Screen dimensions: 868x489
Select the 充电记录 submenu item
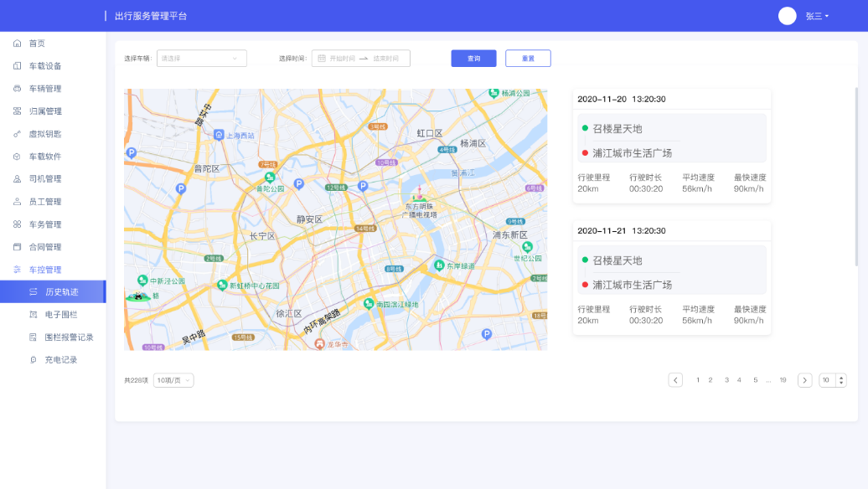[53, 359]
